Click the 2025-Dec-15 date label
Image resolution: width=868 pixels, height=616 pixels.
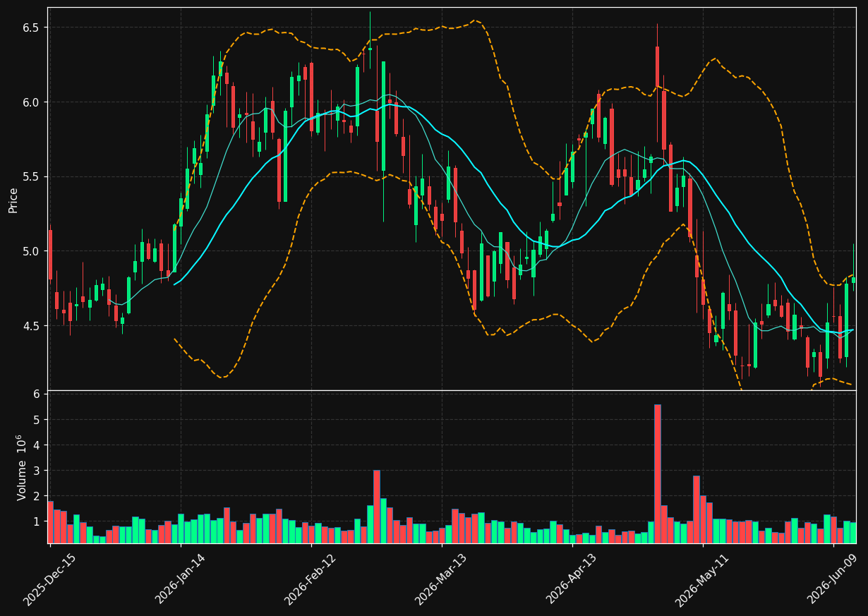[50, 579]
